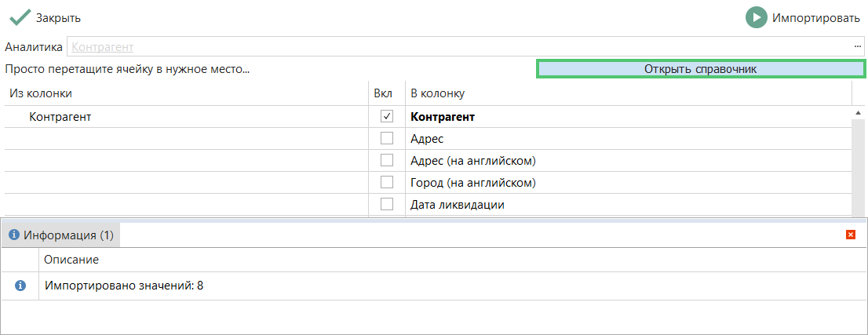Screen dimensions: 868x335
Task: Select the Импортировано значений: 8 message row
Action: click(x=124, y=286)
